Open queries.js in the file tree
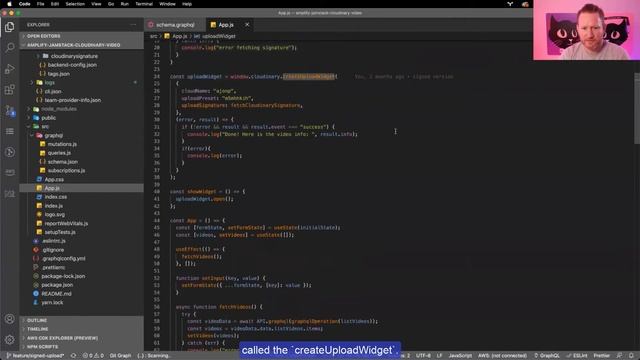Image resolution: width=640 pixels, height=360 pixels. pyautogui.click(x=59, y=153)
